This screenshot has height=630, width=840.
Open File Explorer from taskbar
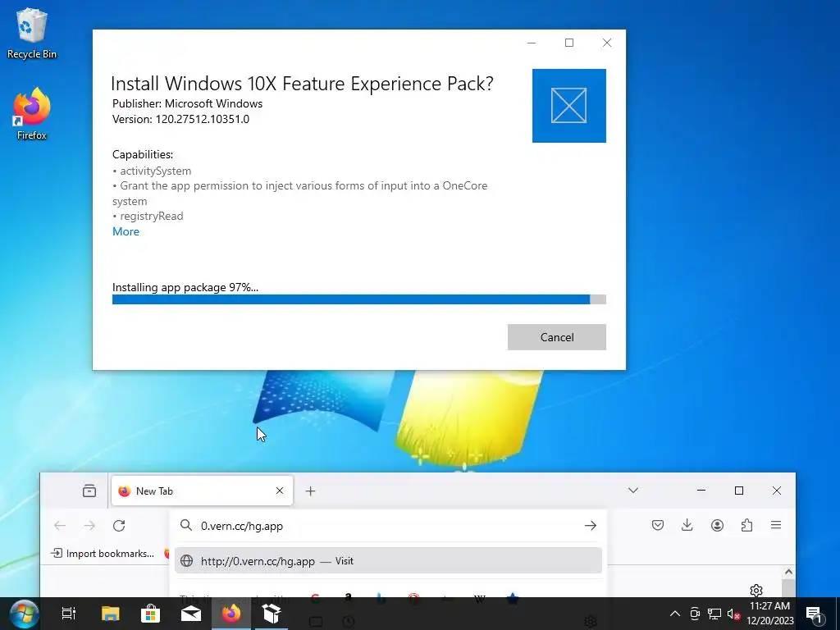[111, 614]
